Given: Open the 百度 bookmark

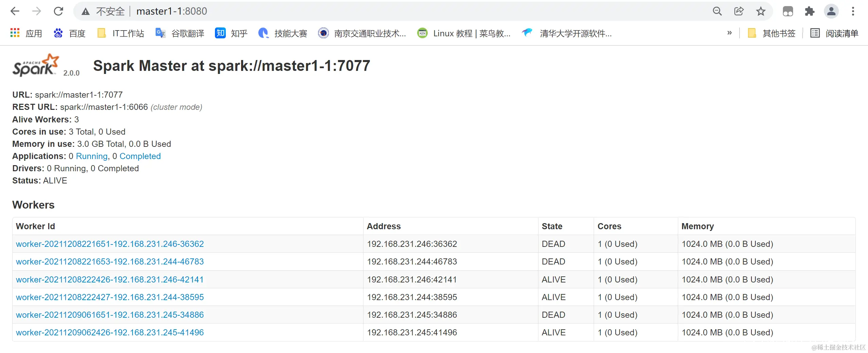Looking at the screenshot, I should (70, 33).
